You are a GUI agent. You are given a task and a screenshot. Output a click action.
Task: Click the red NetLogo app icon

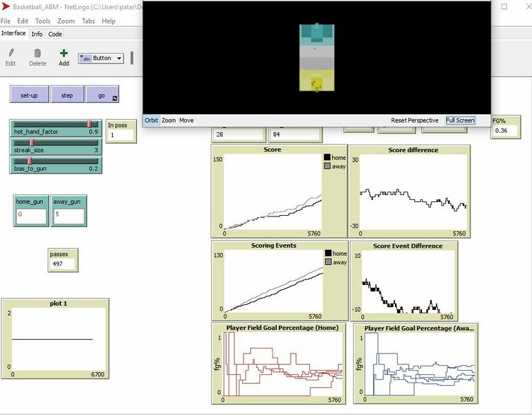[x=6, y=7]
